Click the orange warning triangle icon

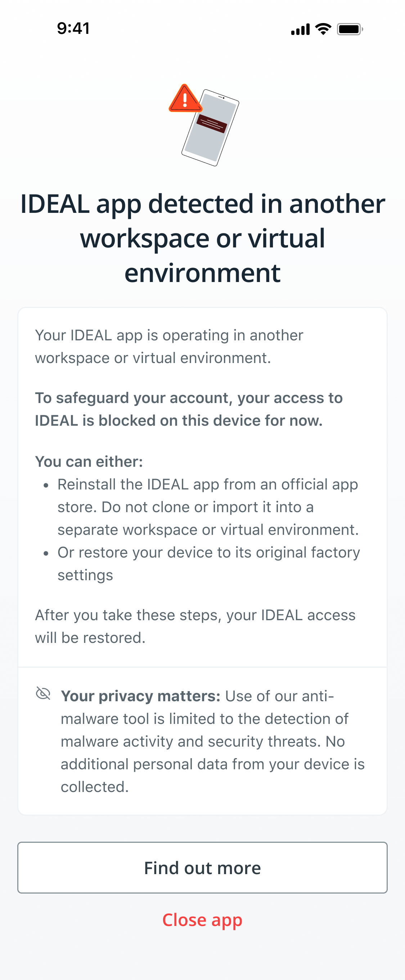[185, 99]
